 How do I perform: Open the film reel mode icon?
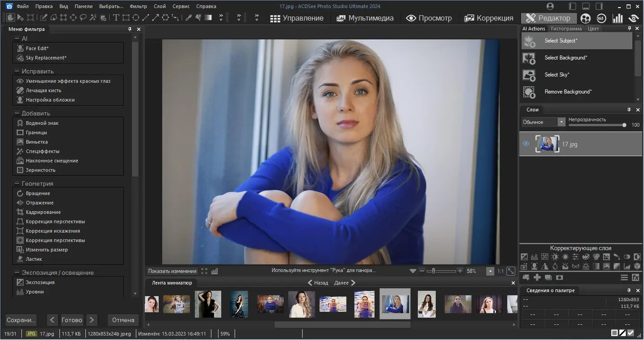(x=585, y=18)
